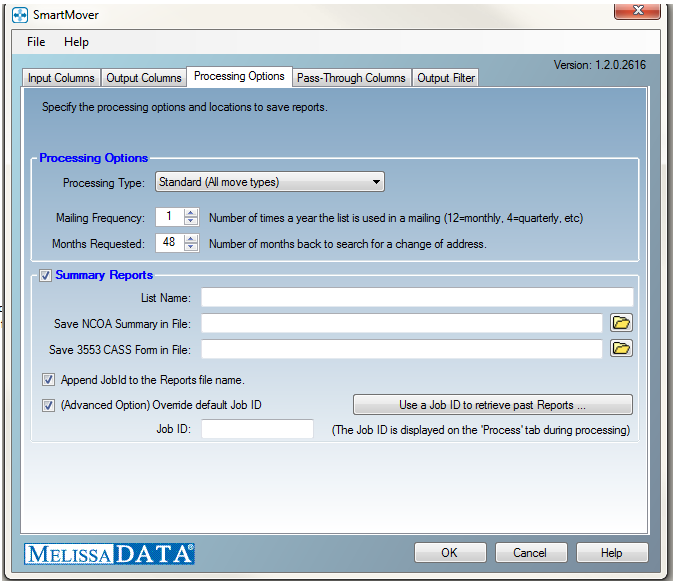This screenshot has width=673, height=584.
Task: Open the Processing Type dropdown
Action: pyautogui.click(x=270, y=182)
